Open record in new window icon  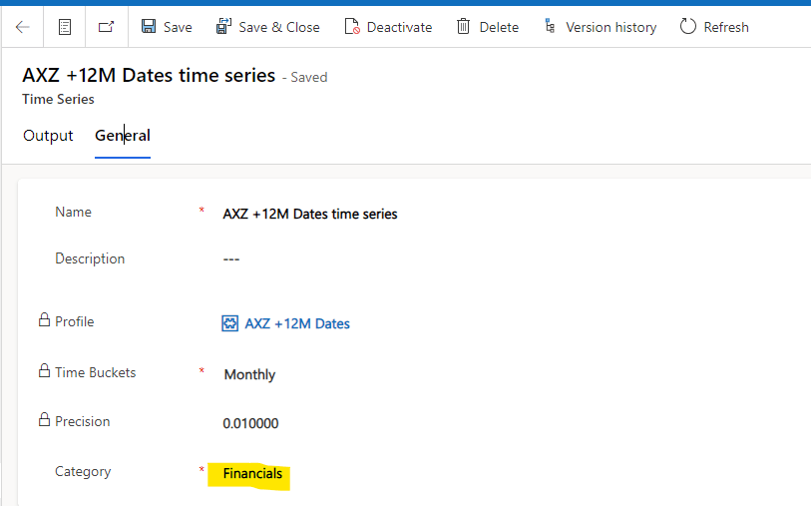coord(106,27)
